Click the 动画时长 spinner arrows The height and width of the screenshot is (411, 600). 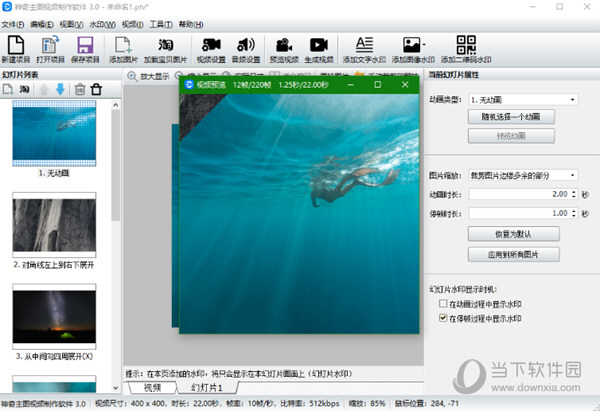point(574,194)
